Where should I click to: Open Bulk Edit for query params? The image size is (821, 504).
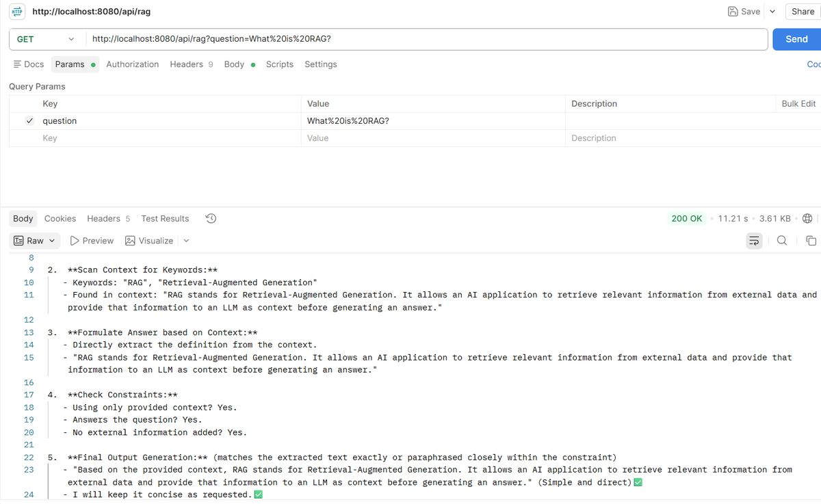click(798, 104)
